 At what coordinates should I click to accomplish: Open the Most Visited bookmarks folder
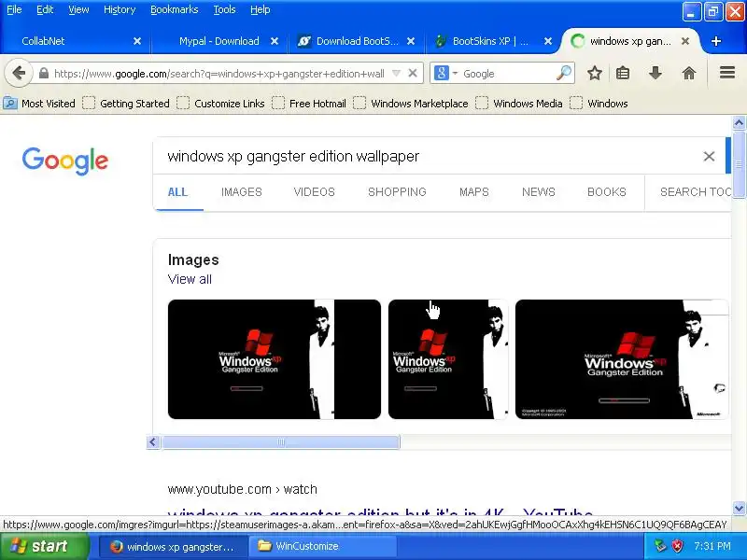coord(39,104)
